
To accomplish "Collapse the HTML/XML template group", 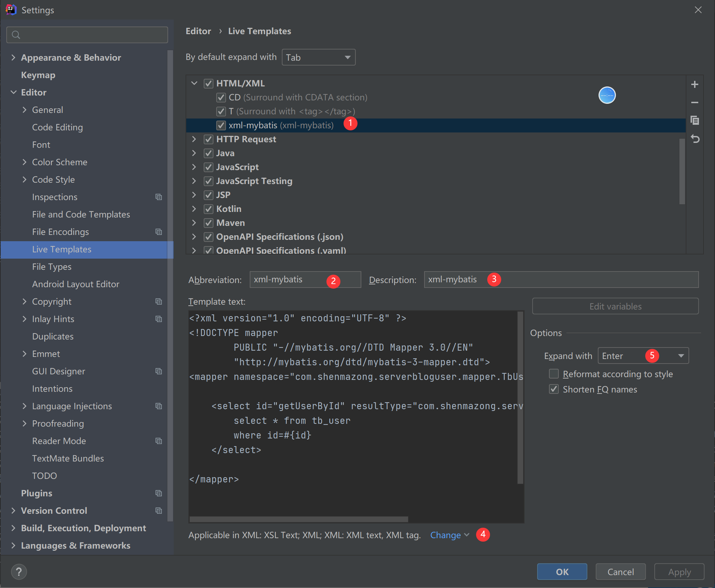I will [x=194, y=83].
